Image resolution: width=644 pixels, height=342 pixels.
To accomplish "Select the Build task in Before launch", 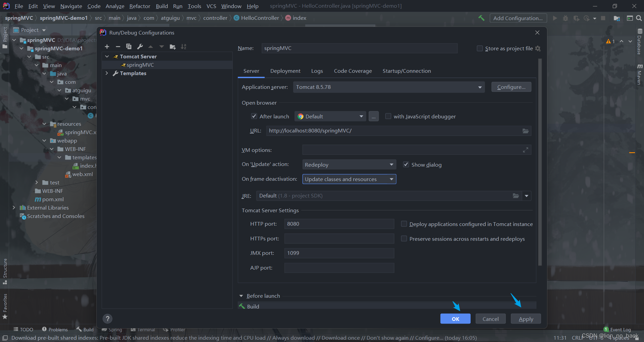I will pyautogui.click(x=387, y=306).
